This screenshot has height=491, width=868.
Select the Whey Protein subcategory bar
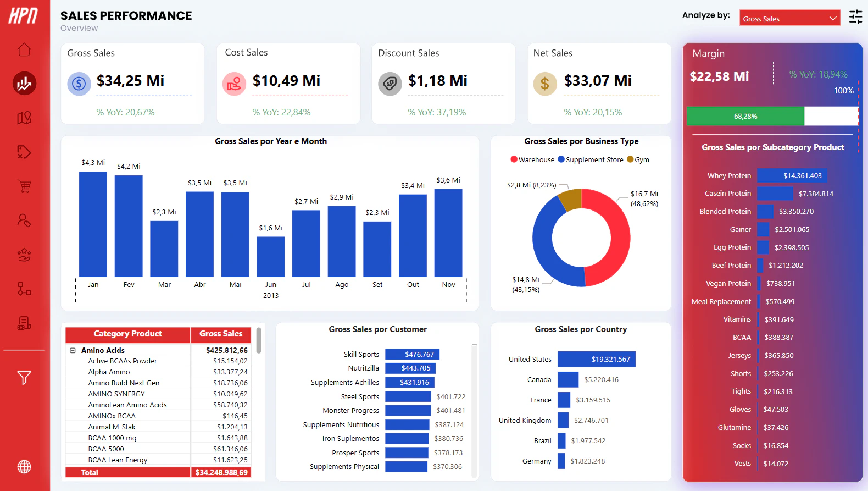point(792,175)
